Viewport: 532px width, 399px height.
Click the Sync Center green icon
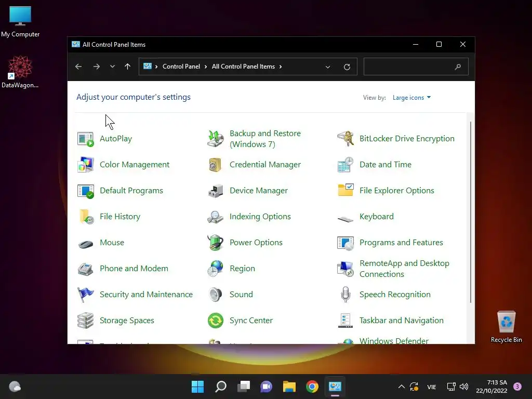pyautogui.click(x=216, y=321)
